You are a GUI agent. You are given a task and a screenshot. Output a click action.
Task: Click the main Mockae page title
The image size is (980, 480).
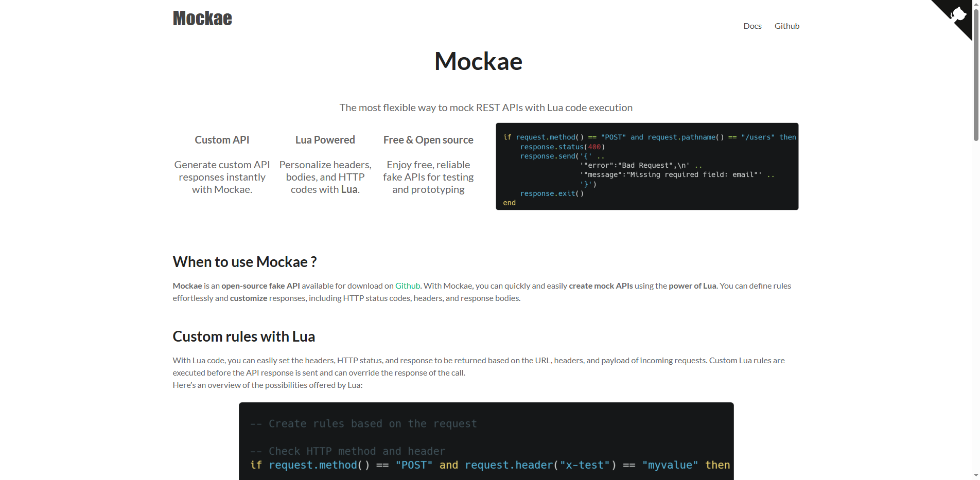point(478,61)
